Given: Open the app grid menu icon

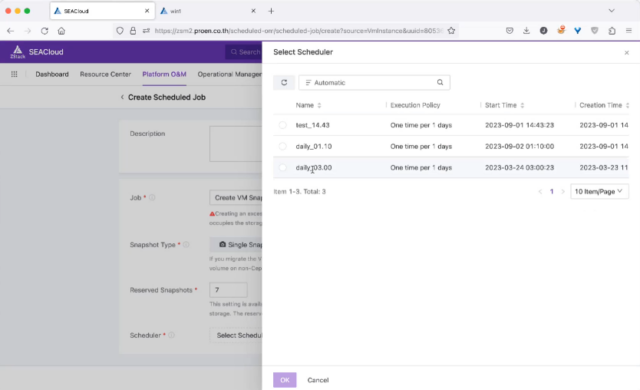Looking at the screenshot, I should coord(14,74).
